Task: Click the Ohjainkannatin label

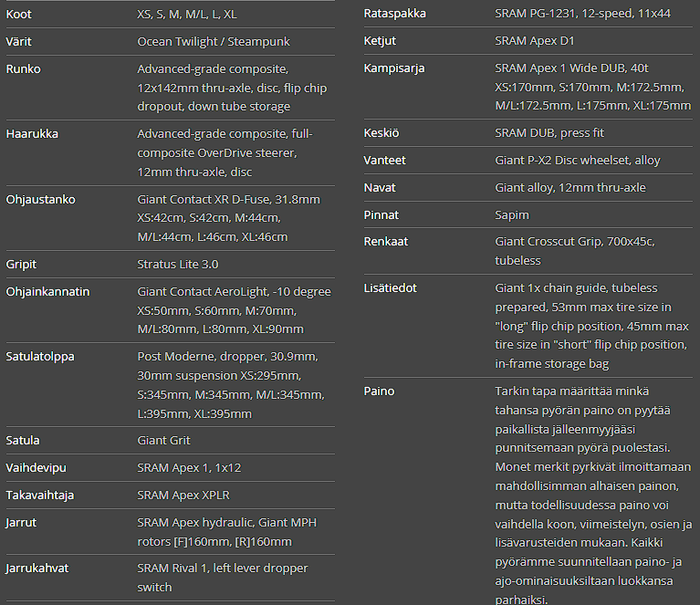Action: [x=48, y=292]
